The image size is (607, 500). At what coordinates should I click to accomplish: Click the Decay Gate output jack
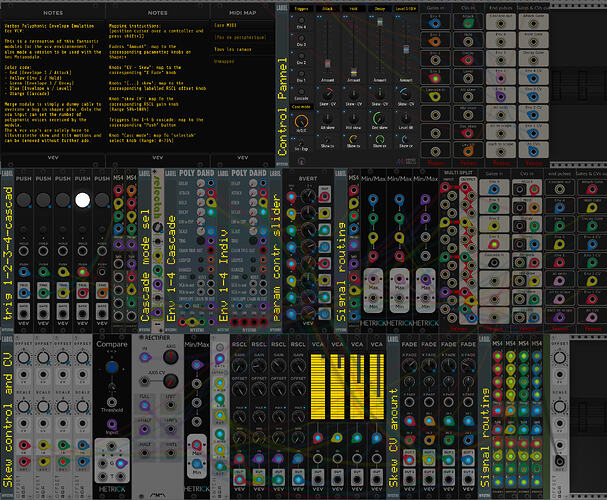(x=533, y=60)
